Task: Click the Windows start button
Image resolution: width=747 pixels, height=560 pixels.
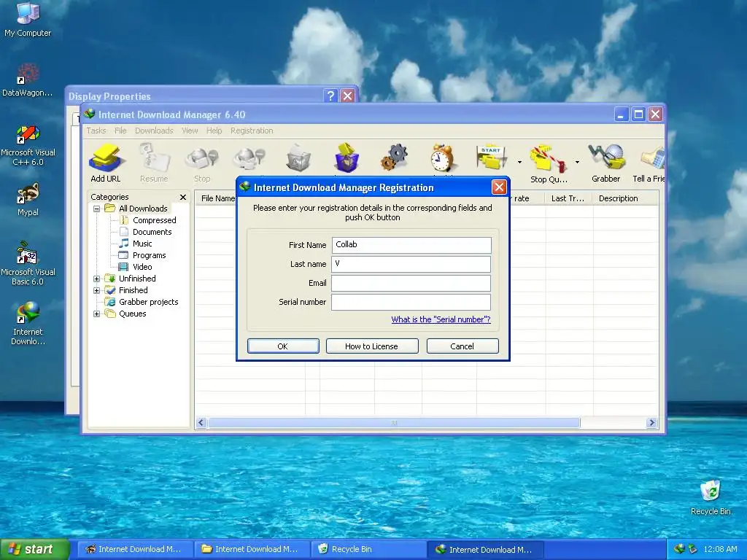Action: 35,550
